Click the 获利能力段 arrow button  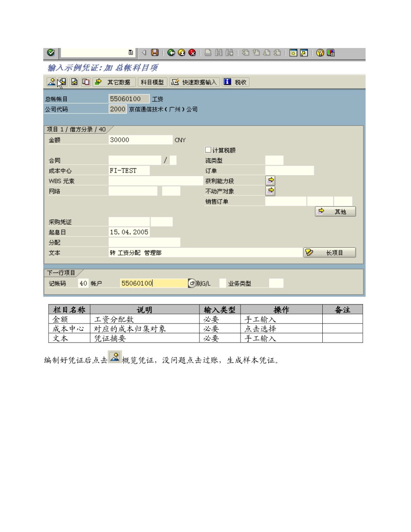click(270, 181)
